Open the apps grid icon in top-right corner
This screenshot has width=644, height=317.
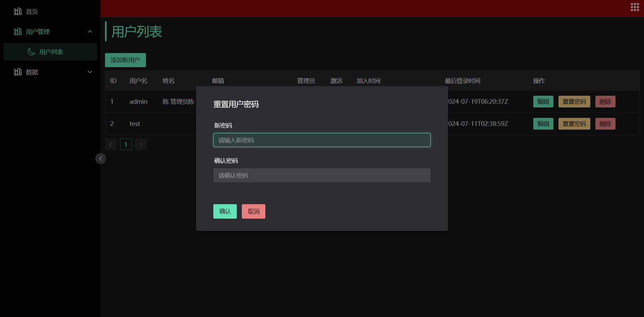(635, 7)
